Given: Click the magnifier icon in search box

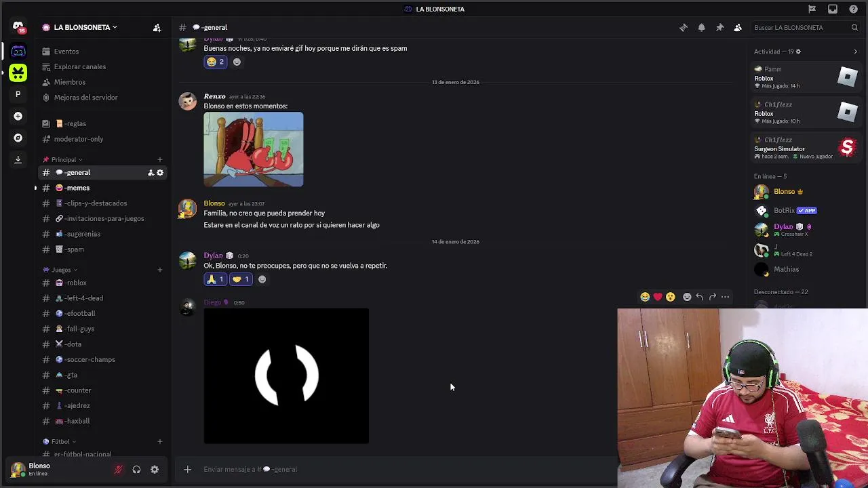Looking at the screenshot, I should pyautogui.click(x=854, y=28).
